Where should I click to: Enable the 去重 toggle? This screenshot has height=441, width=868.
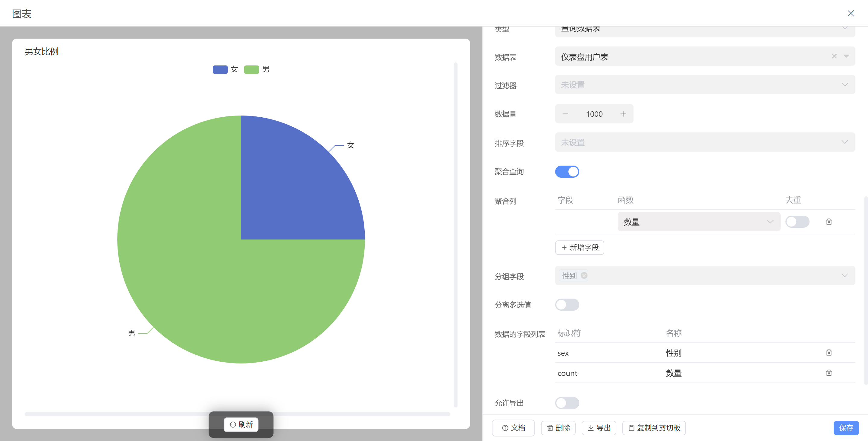[797, 222]
